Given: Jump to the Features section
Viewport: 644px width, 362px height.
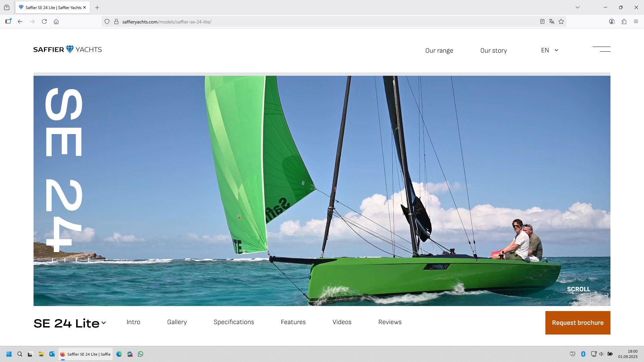Looking at the screenshot, I should pos(293,322).
